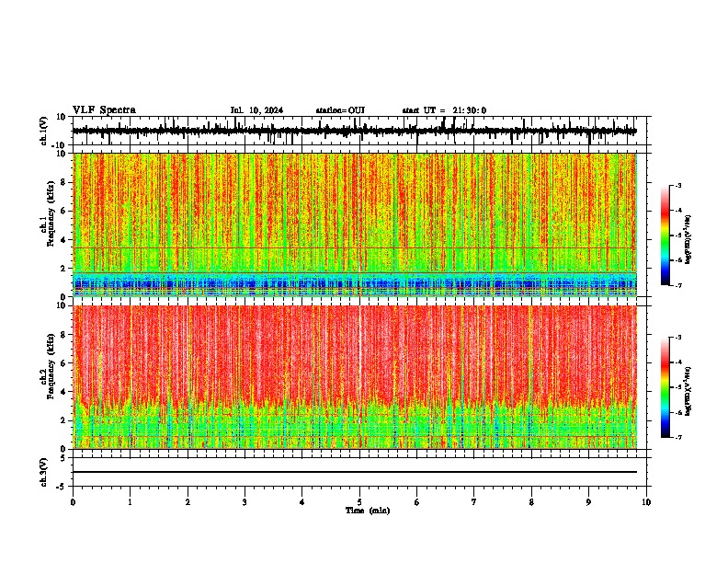Click the ch.1 "Frequency (kHz)" axis label
Image resolution: width=728 pixels, height=563 pixels.
pos(51,213)
